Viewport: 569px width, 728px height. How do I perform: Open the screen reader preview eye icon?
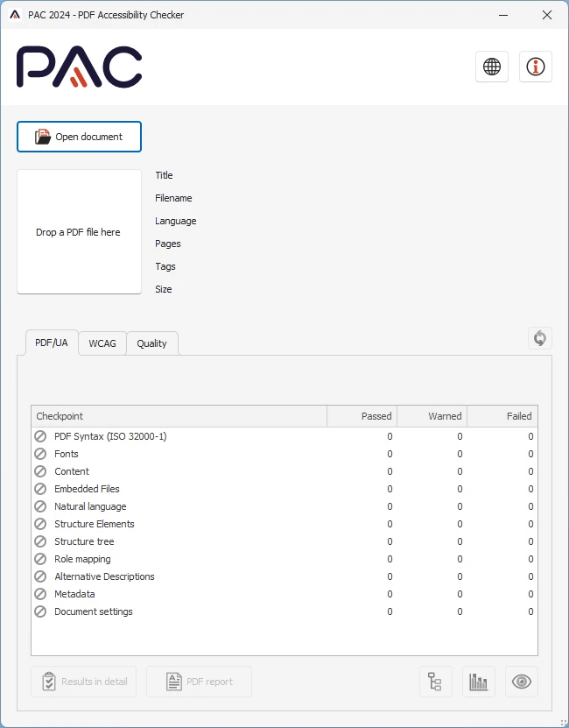coord(521,682)
